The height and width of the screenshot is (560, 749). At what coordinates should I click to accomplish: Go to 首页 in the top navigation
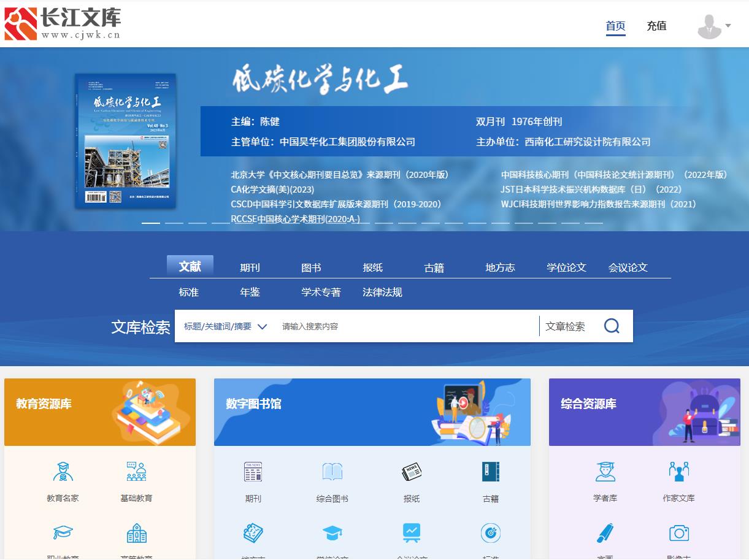tap(616, 26)
